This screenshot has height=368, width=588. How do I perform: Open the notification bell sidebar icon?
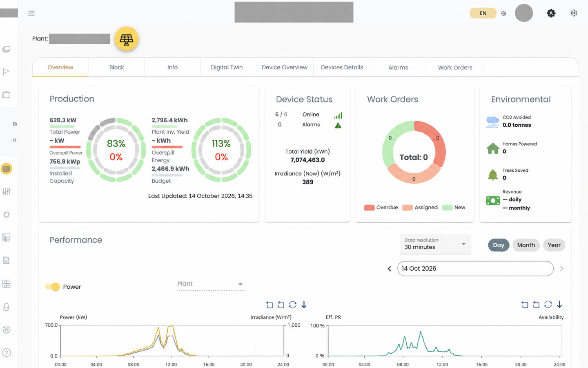point(7,307)
